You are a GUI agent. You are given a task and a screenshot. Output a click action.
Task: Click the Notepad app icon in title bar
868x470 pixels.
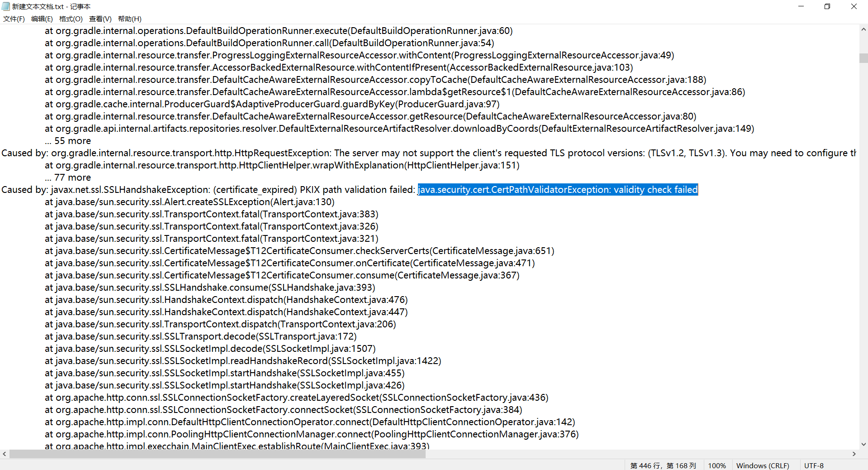click(5, 6)
